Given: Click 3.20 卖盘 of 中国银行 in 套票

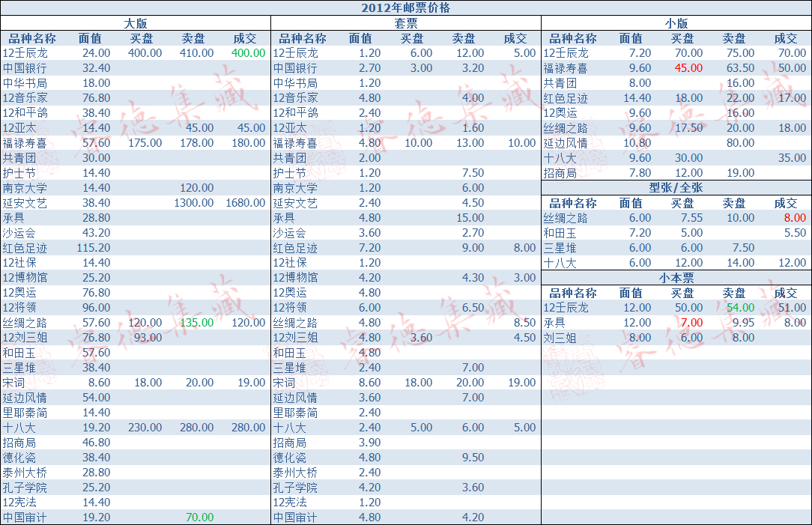Looking at the screenshot, I should 473,68.
